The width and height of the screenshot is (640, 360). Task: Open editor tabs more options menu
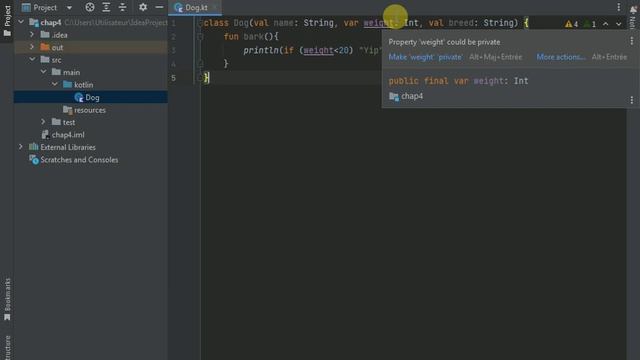coord(619,7)
